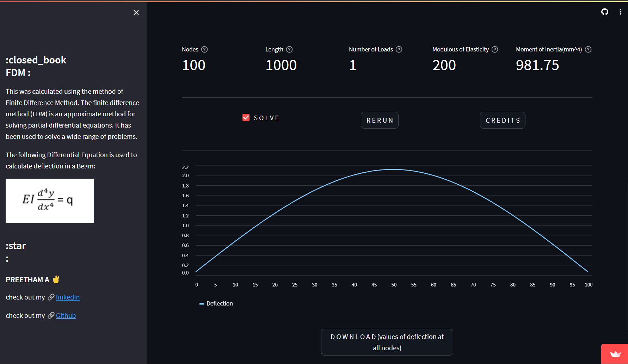
Task: Uncheck the SOLVE checkbox
Action: pyautogui.click(x=246, y=117)
